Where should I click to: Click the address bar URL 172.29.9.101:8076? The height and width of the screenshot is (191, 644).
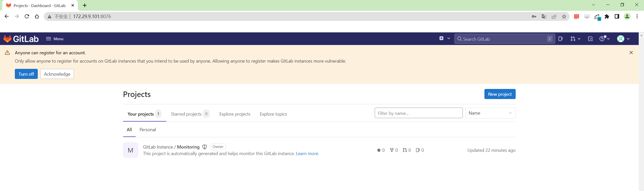(x=92, y=16)
